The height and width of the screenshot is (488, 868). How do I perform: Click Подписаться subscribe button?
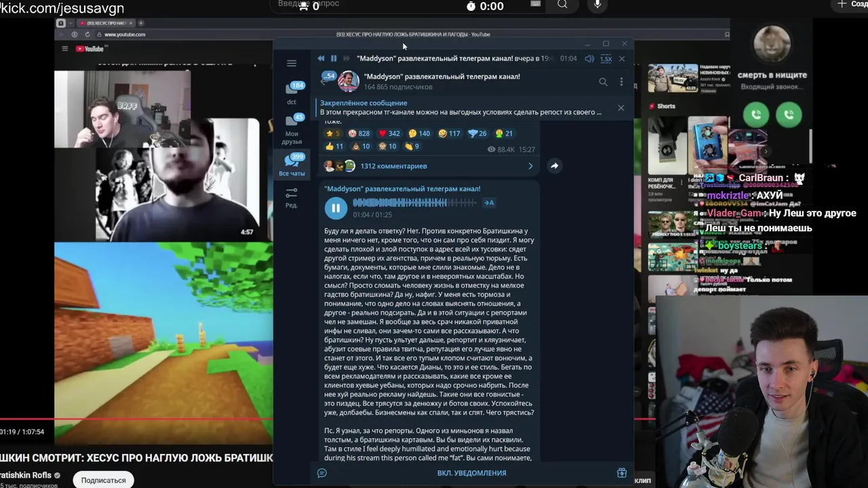click(x=103, y=480)
